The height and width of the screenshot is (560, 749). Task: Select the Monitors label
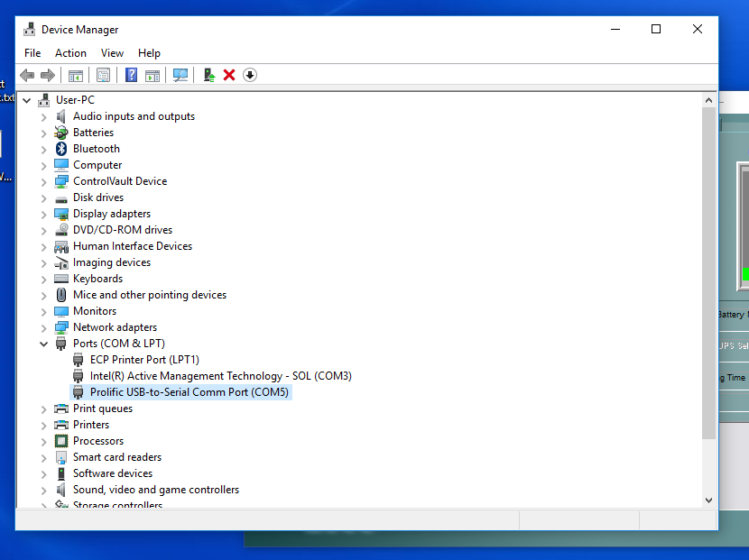pos(95,311)
